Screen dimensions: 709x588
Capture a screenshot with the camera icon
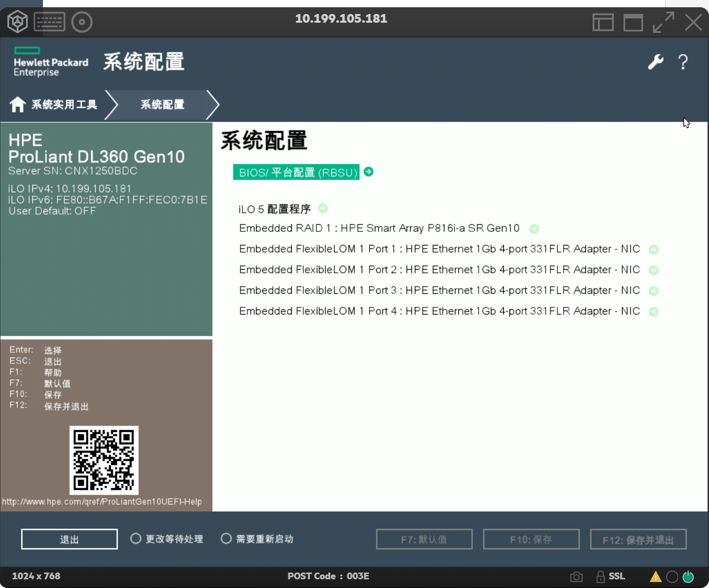576,576
